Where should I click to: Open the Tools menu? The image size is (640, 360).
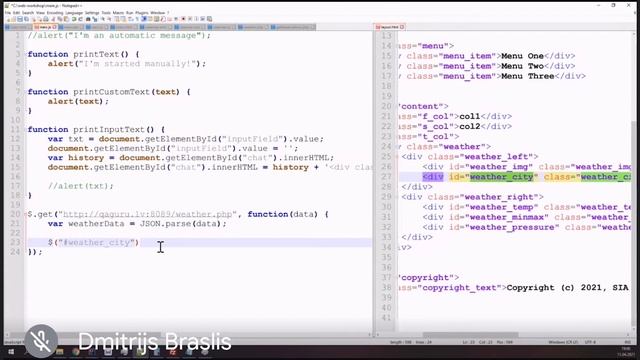(106, 13)
